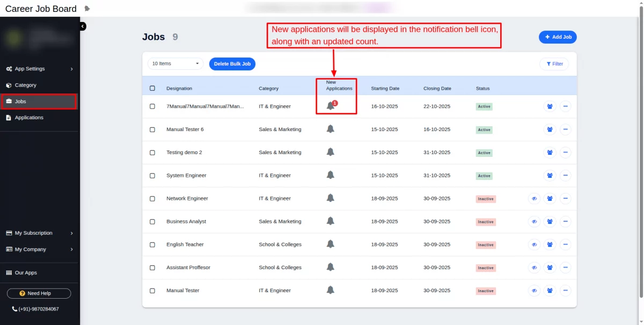The height and width of the screenshot is (325, 644).
Task: Select checkbox for Network Engineer
Action: click(152, 199)
